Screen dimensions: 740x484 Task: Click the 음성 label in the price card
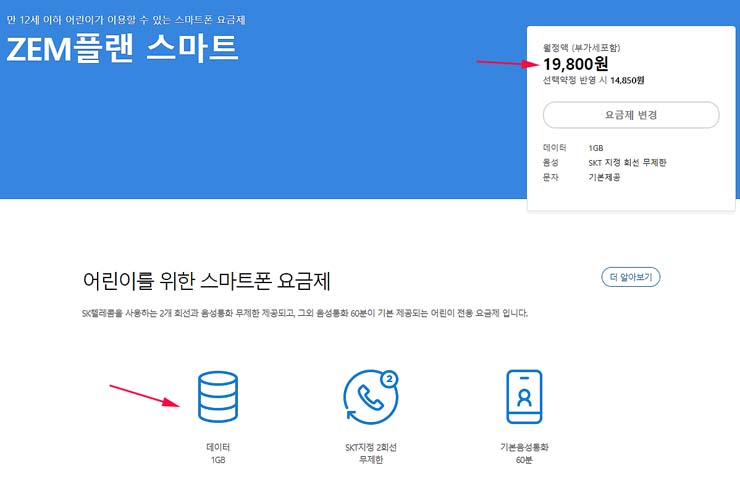coord(551,163)
